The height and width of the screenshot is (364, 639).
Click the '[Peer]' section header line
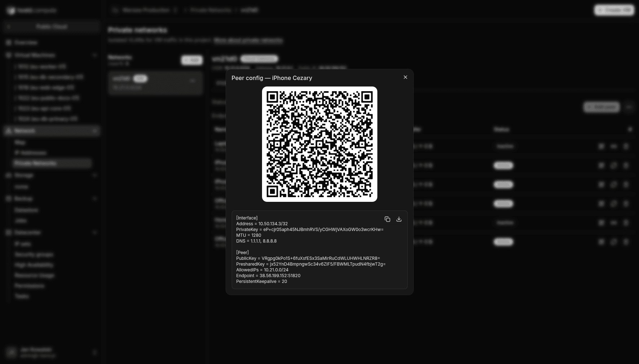coord(243,253)
